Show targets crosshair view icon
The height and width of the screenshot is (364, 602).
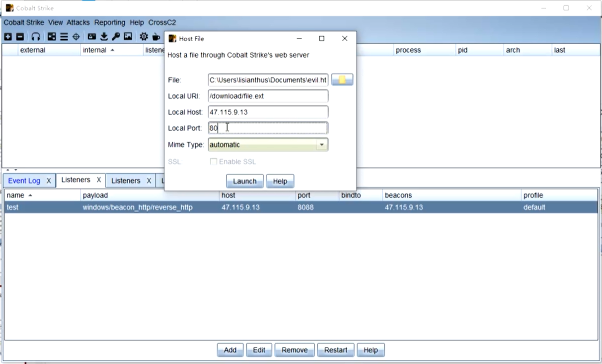pos(76,37)
